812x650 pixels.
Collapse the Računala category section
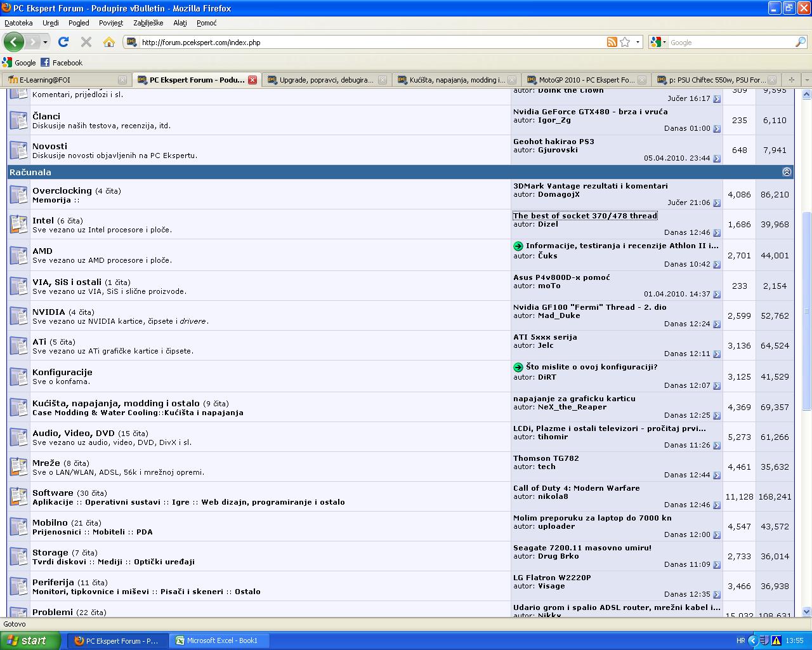787,172
